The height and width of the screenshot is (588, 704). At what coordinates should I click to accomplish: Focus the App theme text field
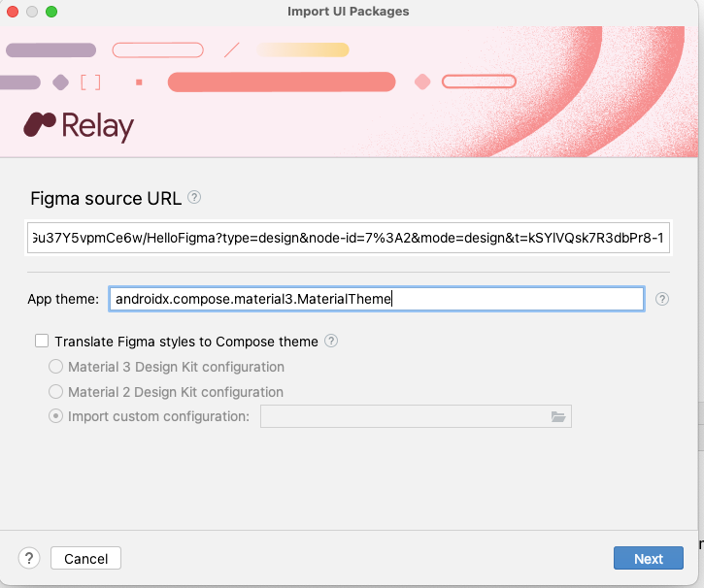click(377, 299)
